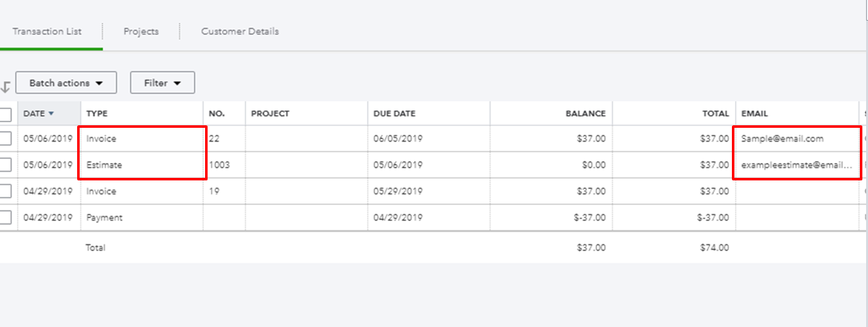Check the box for Invoice 22 row
This screenshot has height=327, width=868.
tap(6, 139)
